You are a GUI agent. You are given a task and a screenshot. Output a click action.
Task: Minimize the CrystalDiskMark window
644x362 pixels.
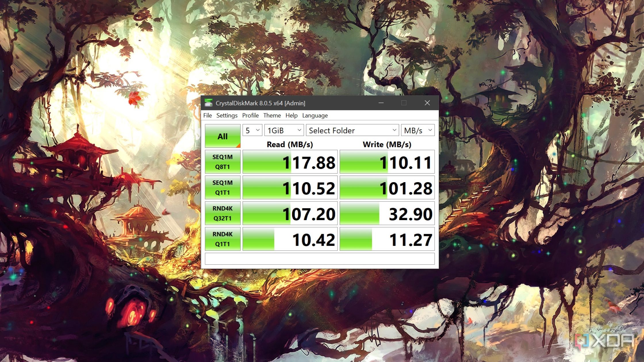(381, 103)
